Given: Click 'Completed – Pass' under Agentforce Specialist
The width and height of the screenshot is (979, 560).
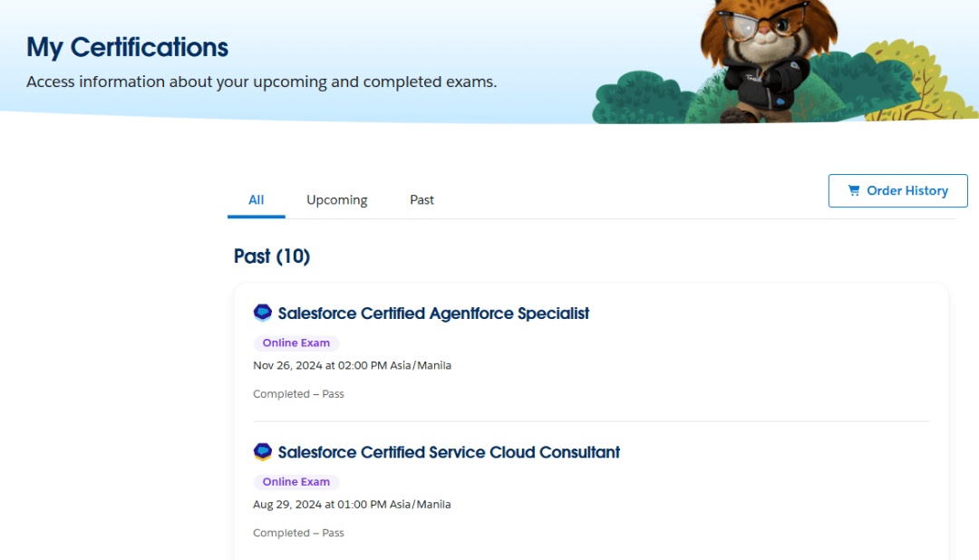Looking at the screenshot, I should pyautogui.click(x=298, y=394).
